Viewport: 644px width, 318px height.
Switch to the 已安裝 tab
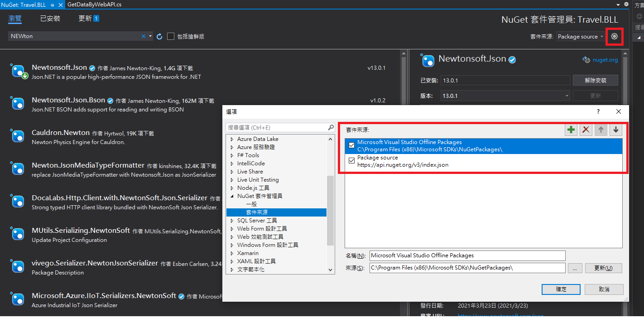click(50, 19)
